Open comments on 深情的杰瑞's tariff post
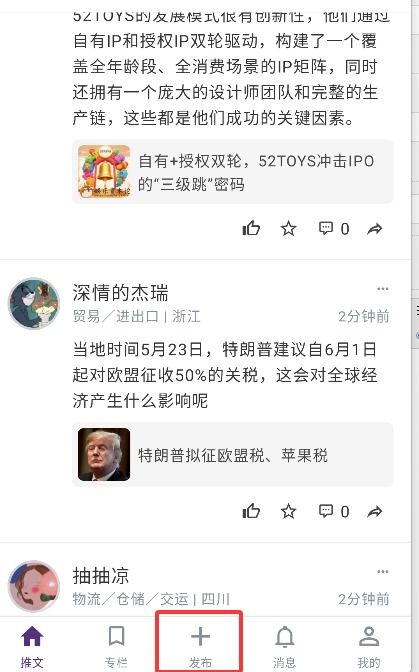The height and width of the screenshot is (672, 419). [334, 511]
